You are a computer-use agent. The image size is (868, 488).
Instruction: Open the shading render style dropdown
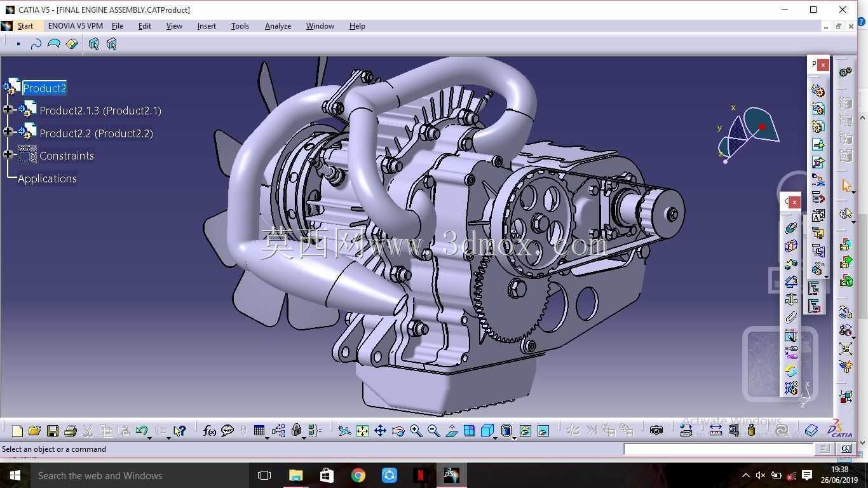point(514,437)
